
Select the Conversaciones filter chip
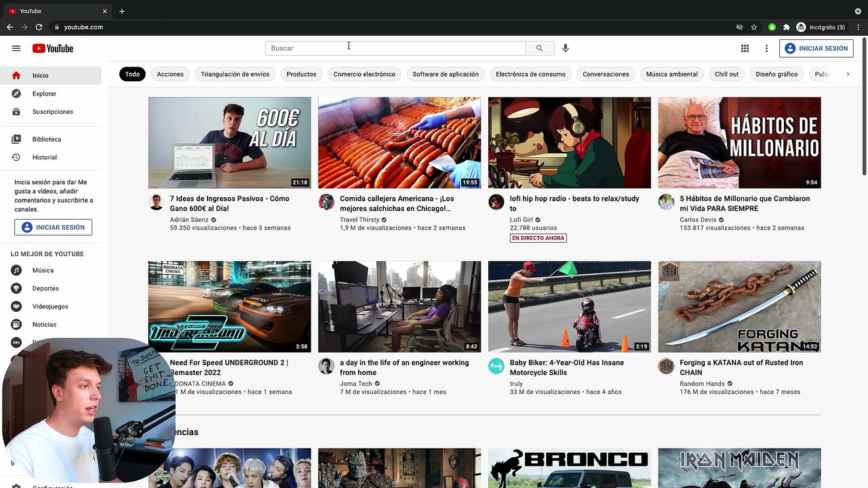[x=606, y=74]
